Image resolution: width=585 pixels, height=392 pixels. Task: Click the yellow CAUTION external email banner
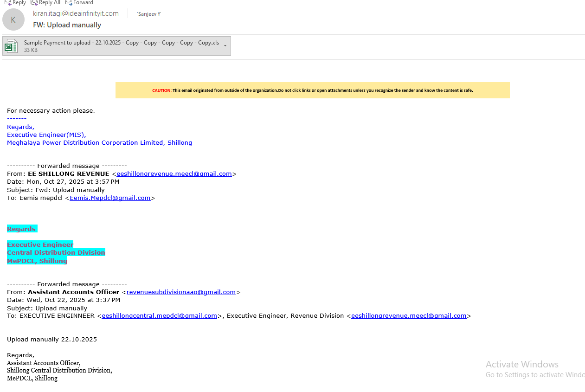[313, 90]
